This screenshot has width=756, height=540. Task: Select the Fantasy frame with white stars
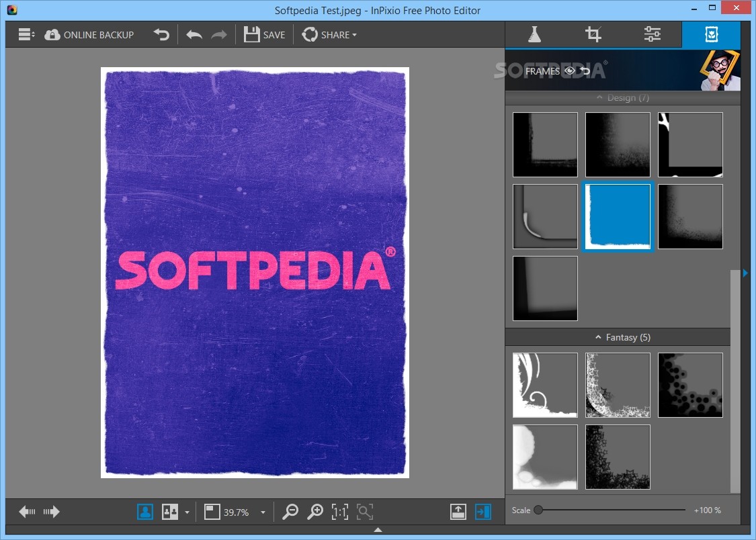click(x=618, y=385)
